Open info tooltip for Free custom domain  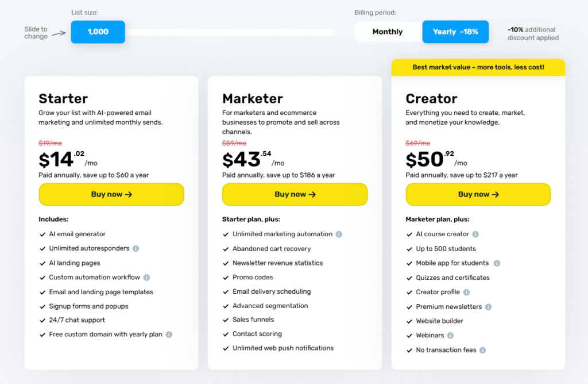169,335
